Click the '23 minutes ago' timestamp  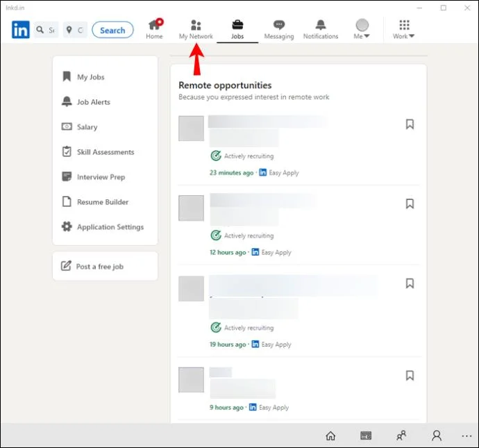[x=232, y=173]
